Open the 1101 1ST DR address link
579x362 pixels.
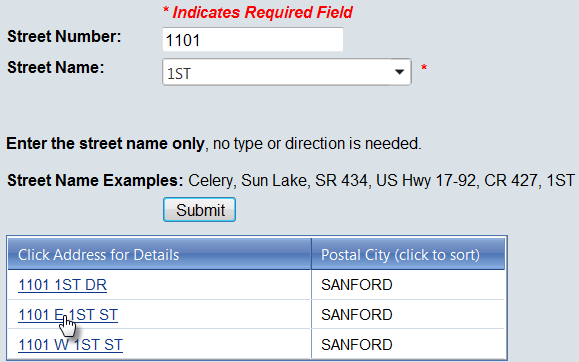pyautogui.click(x=62, y=285)
